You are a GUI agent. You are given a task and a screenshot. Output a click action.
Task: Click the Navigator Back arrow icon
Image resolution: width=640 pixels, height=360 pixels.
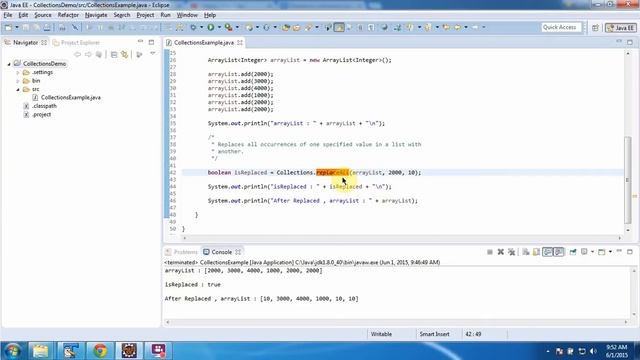[77, 54]
